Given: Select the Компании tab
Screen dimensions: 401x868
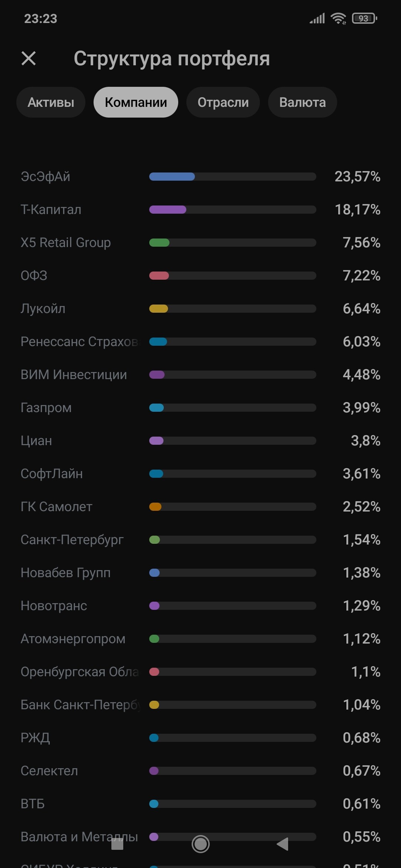Looking at the screenshot, I should pyautogui.click(x=136, y=102).
